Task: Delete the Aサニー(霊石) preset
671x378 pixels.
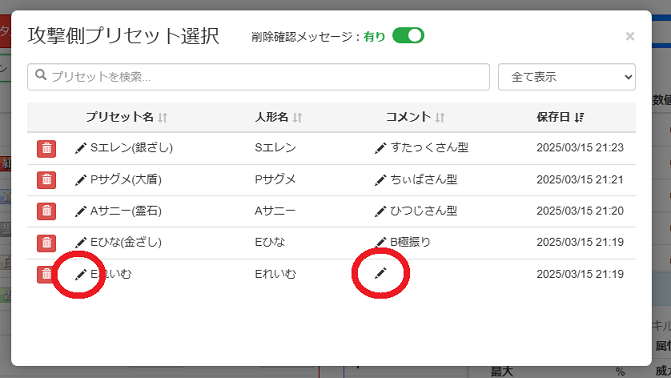Action: [x=46, y=211]
